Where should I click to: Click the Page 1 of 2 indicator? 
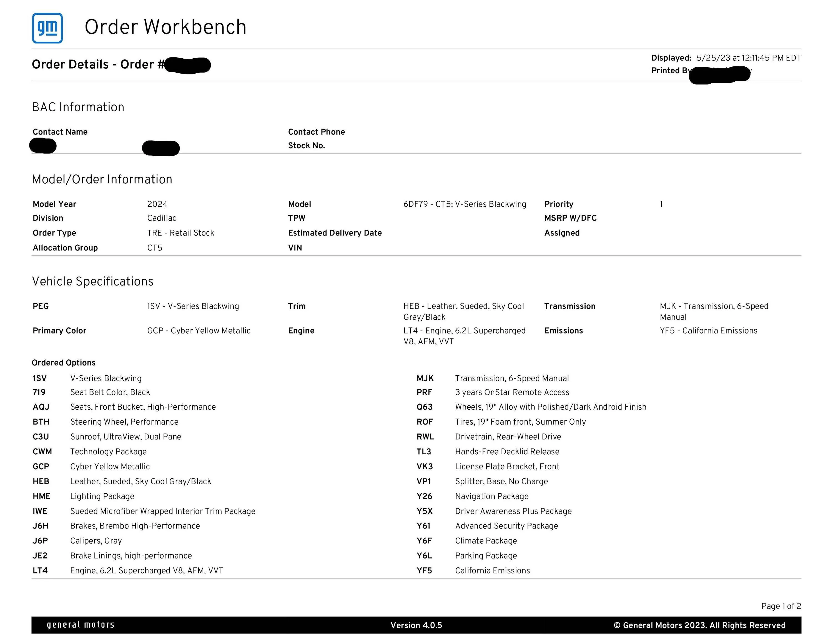coord(781,606)
